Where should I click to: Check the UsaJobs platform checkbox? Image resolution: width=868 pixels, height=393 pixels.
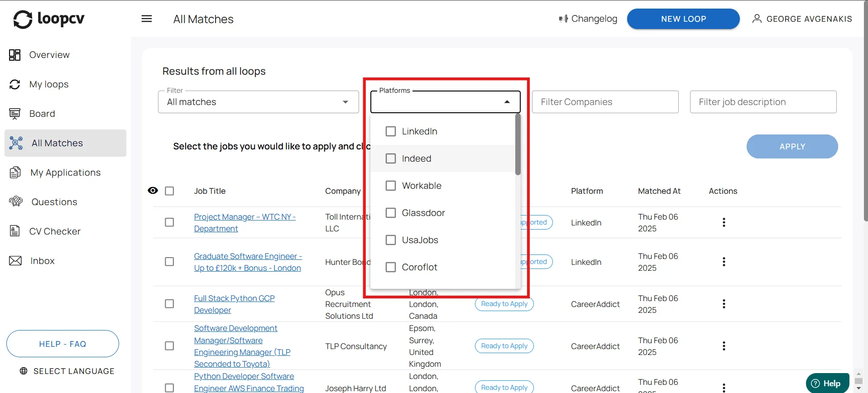[391, 240]
